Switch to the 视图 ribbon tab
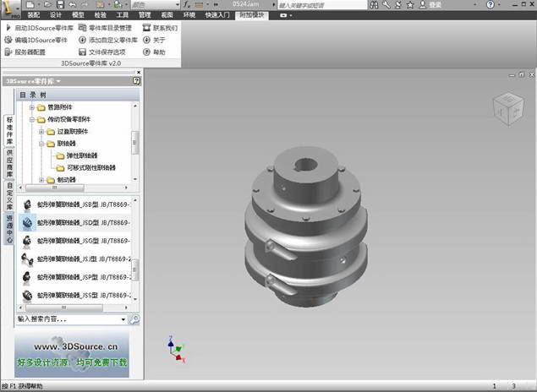537x392 pixels. point(167,15)
